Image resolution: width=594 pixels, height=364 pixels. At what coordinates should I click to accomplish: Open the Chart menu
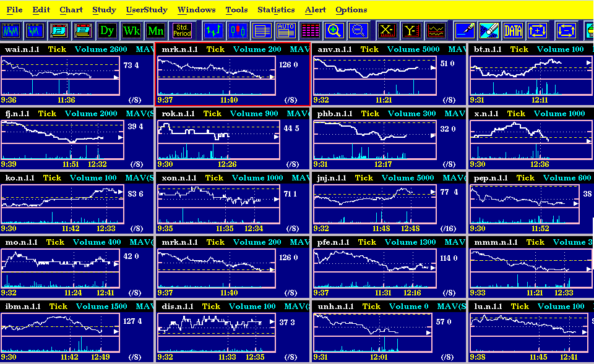pyautogui.click(x=71, y=10)
